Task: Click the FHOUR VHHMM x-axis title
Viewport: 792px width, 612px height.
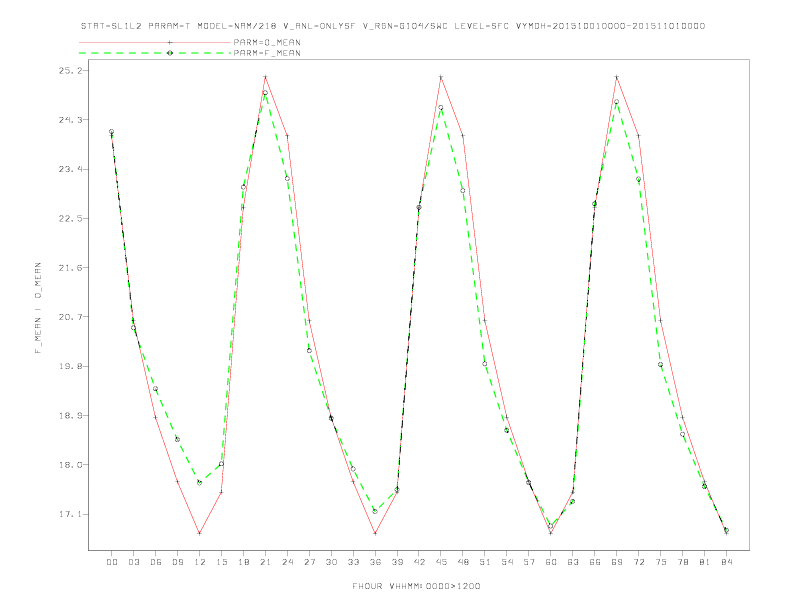Action: [x=416, y=586]
